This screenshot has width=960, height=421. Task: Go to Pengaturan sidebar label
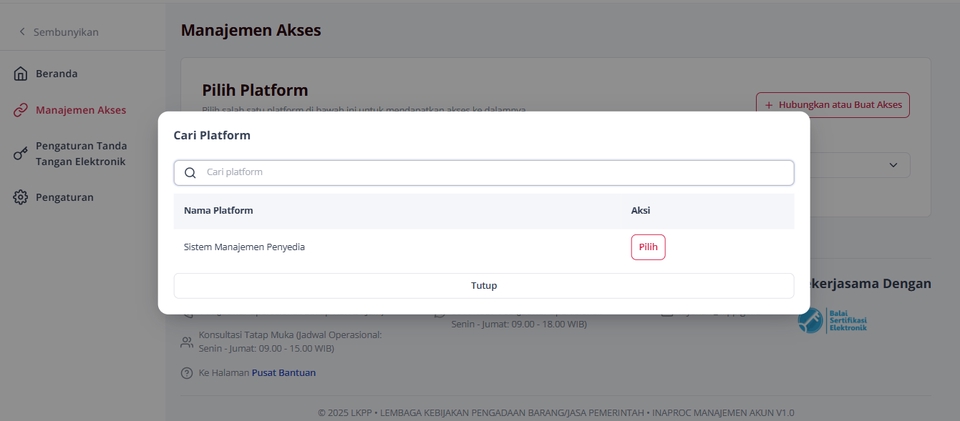point(65,197)
